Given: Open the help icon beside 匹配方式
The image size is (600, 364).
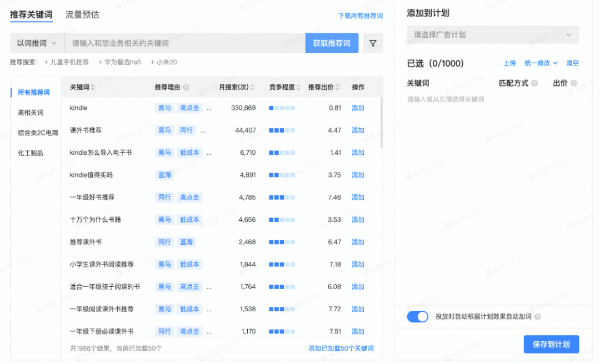Looking at the screenshot, I should coord(534,83).
